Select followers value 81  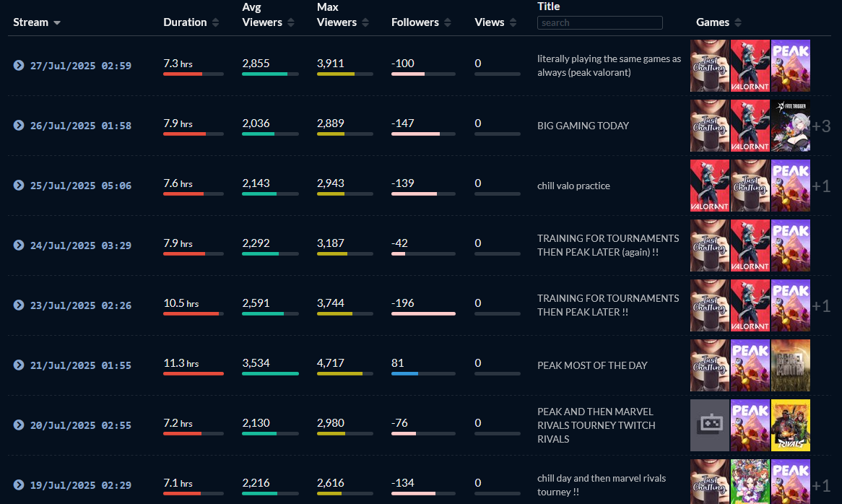397,363
